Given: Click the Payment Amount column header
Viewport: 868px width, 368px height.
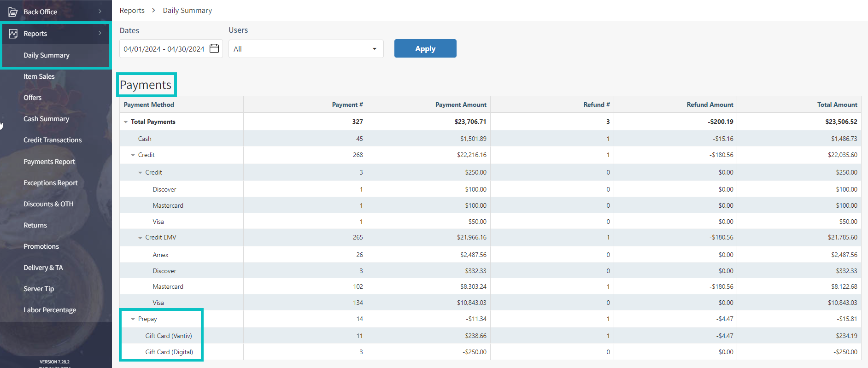Looking at the screenshot, I should (460, 105).
